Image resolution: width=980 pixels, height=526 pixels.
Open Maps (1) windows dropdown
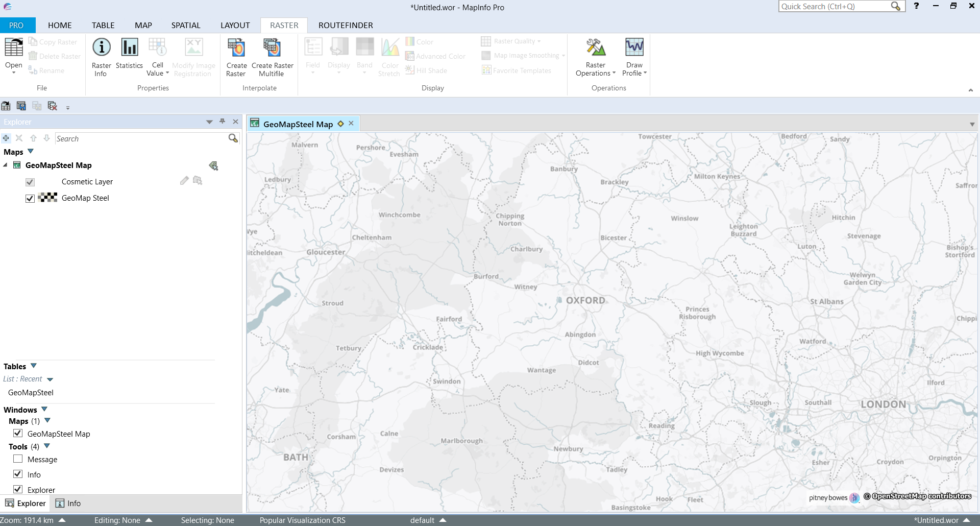point(47,420)
